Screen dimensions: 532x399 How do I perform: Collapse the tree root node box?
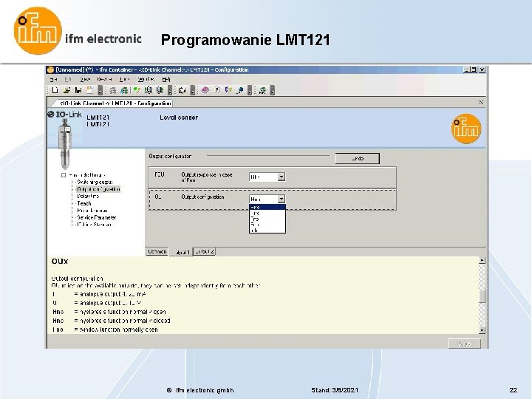(64, 175)
